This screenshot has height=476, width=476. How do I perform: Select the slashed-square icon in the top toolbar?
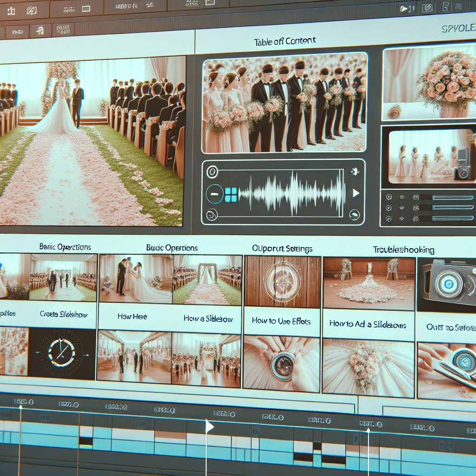click(x=32, y=11)
